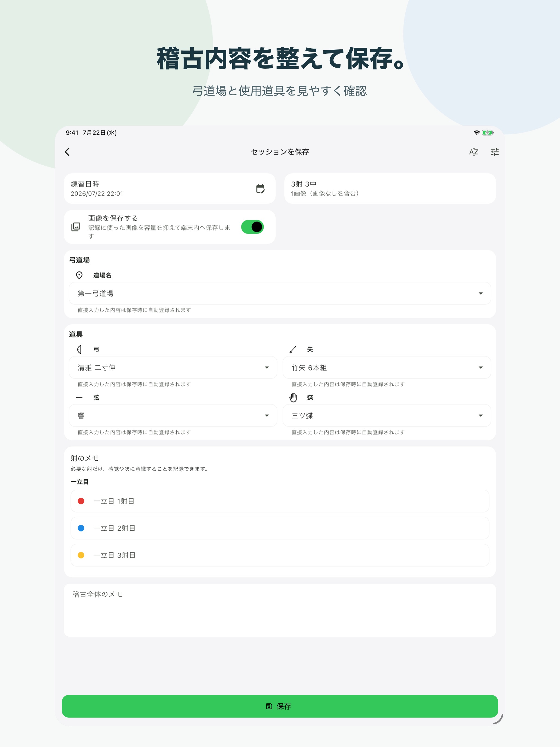560x747 pixels.
Task: Tap the 道具 section heading
Action: click(x=76, y=334)
